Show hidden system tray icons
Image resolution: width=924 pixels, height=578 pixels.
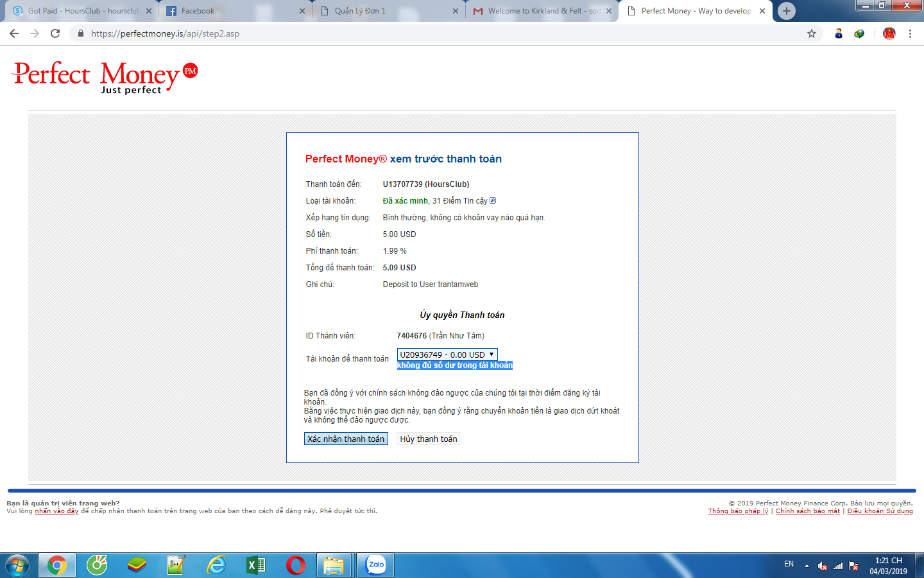point(807,566)
